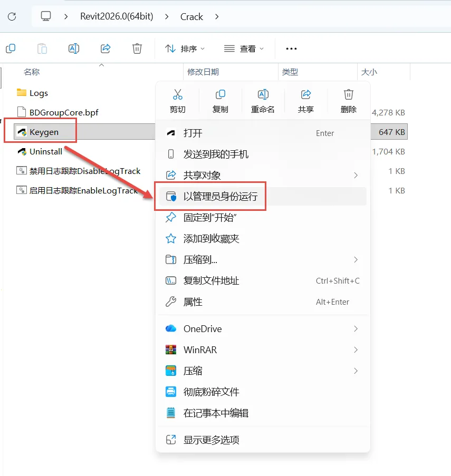This screenshot has height=476, width=451.
Task: Click the toolbar paste icon
Action: click(42, 48)
